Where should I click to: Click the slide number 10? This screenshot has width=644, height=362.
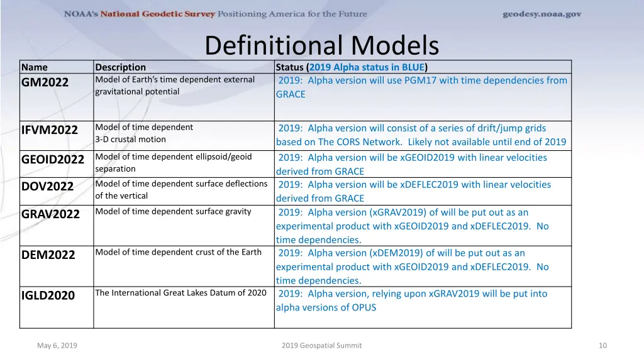click(x=602, y=346)
